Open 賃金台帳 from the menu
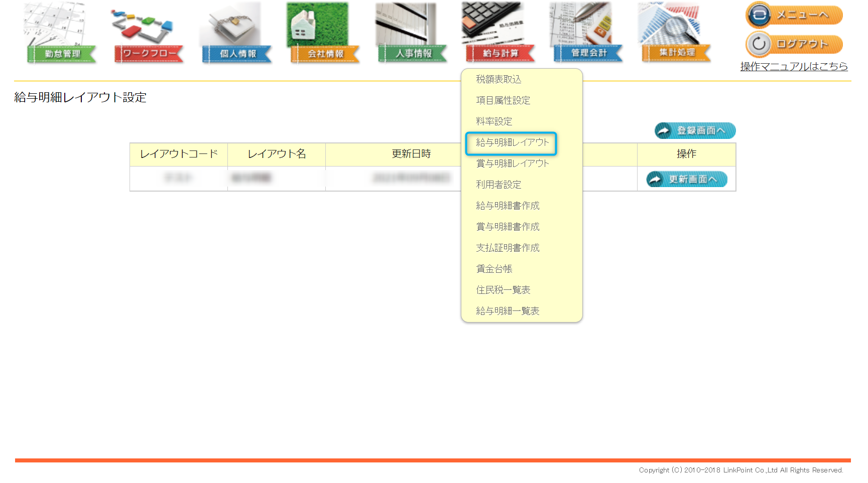Image resolution: width=868 pixels, height=483 pixels. click(x=494, y=269)
